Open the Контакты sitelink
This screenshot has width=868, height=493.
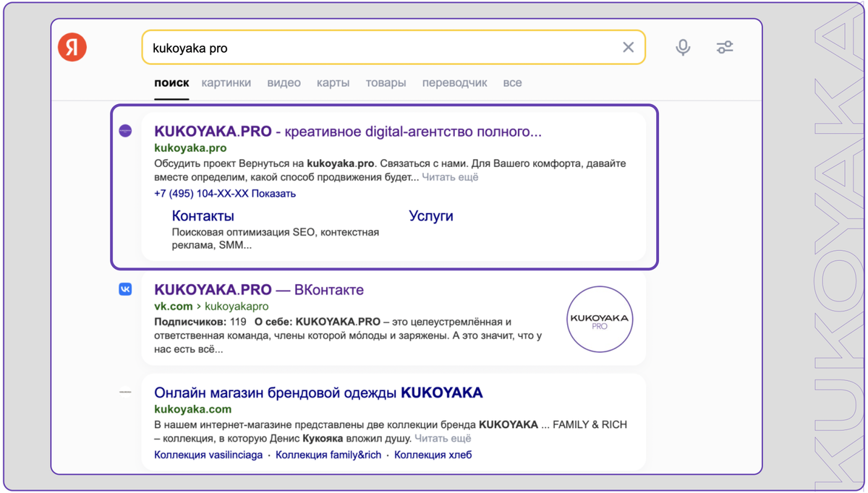coord(203,216)
